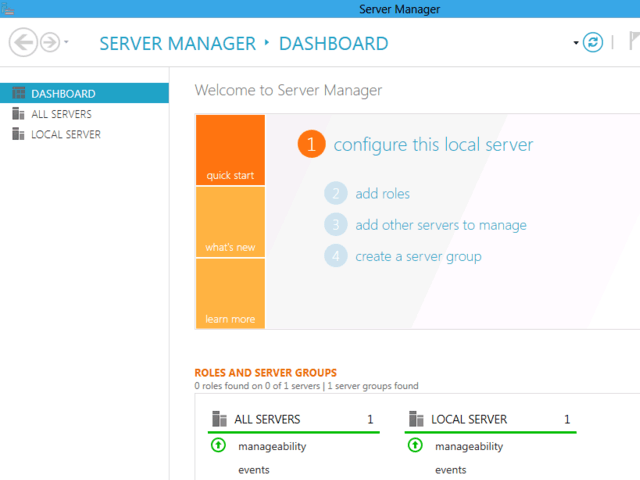640x480 pixels.
Task: Select All Servers in the left pane
Action: (84, 114)
